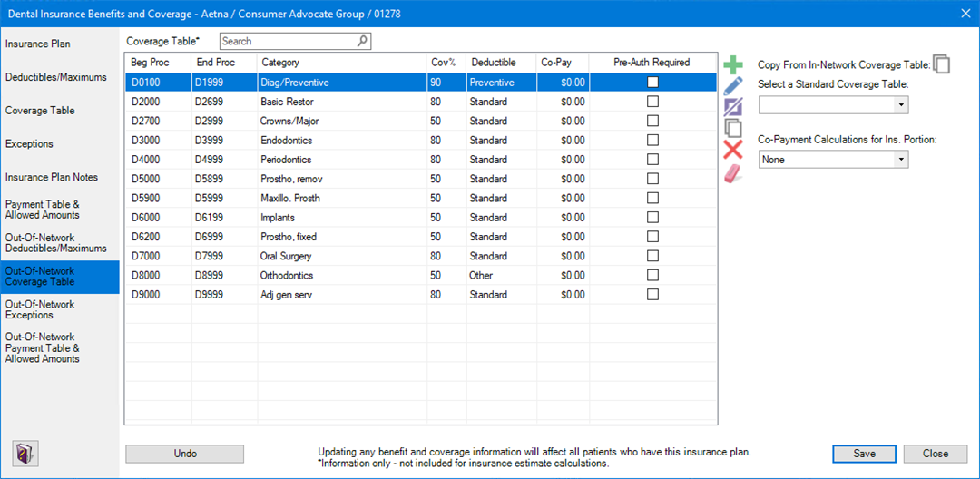Click the green plus add coverage icon
Screen dimensions: 980x479
click(x=733, y=64)
